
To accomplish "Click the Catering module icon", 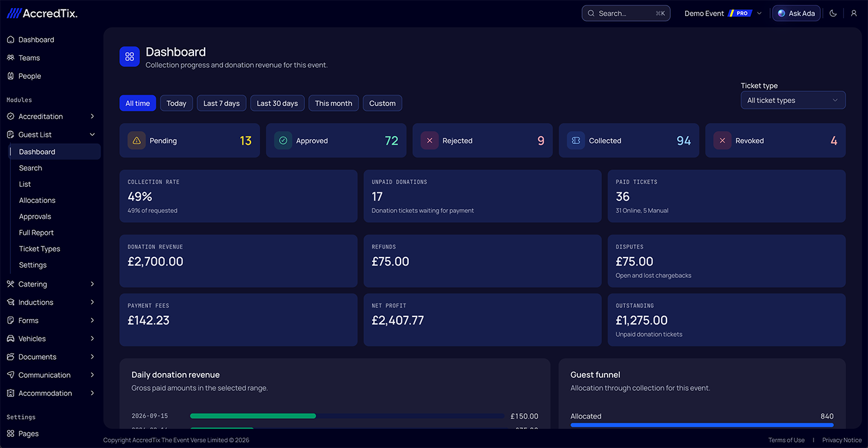I will (x=11, y=284).
